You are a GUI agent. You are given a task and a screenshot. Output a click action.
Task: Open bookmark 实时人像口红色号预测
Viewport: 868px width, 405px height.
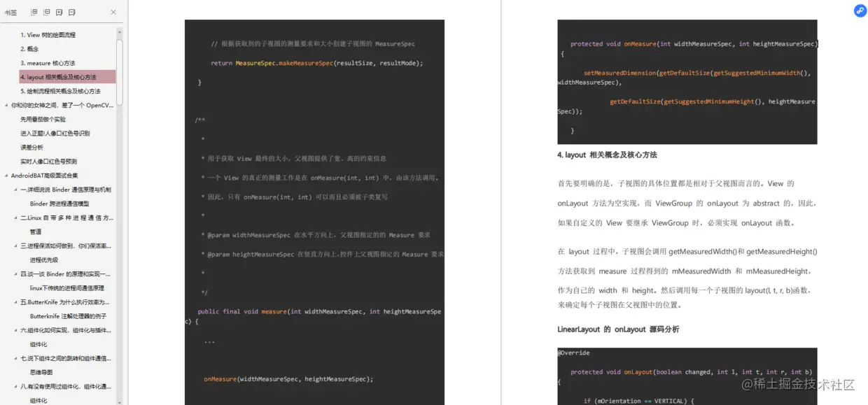49,162
